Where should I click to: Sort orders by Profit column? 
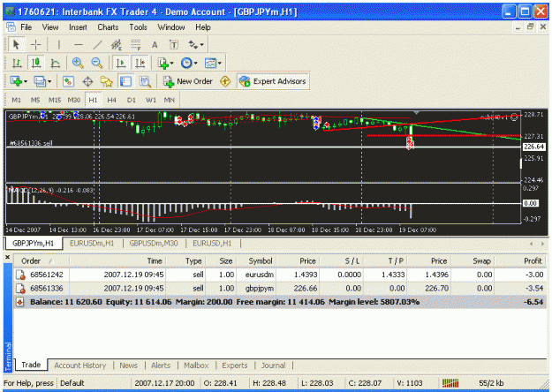click(x=520, y=260)
